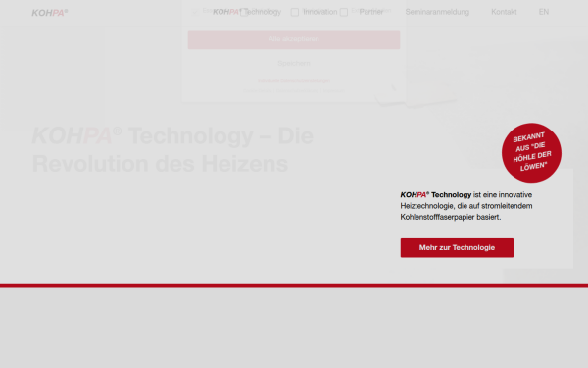
Task: Toggle the Externe Medien cookie checkbox
Action: pyautogui.click(x=344, y=12)
